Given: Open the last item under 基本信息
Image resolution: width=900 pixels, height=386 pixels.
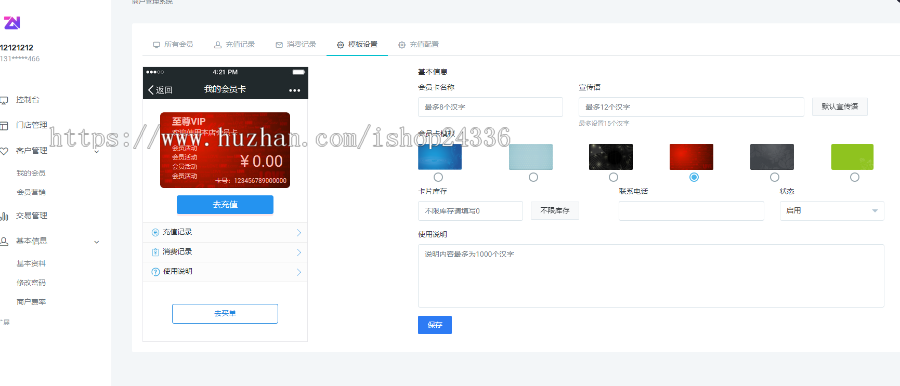Looking at the screenshot, I should 31,302.
